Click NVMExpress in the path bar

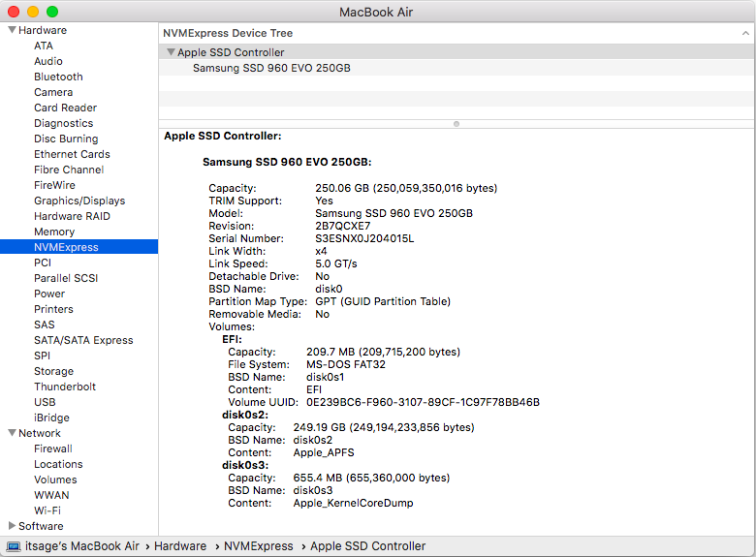(259, 546)
